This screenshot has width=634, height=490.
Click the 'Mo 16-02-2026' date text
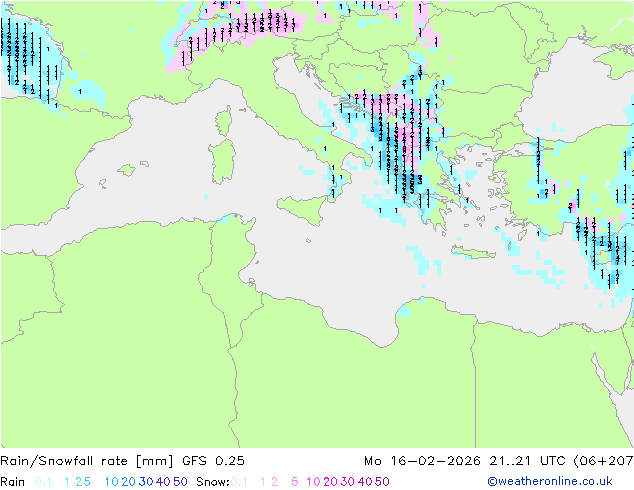click(422, 461)
